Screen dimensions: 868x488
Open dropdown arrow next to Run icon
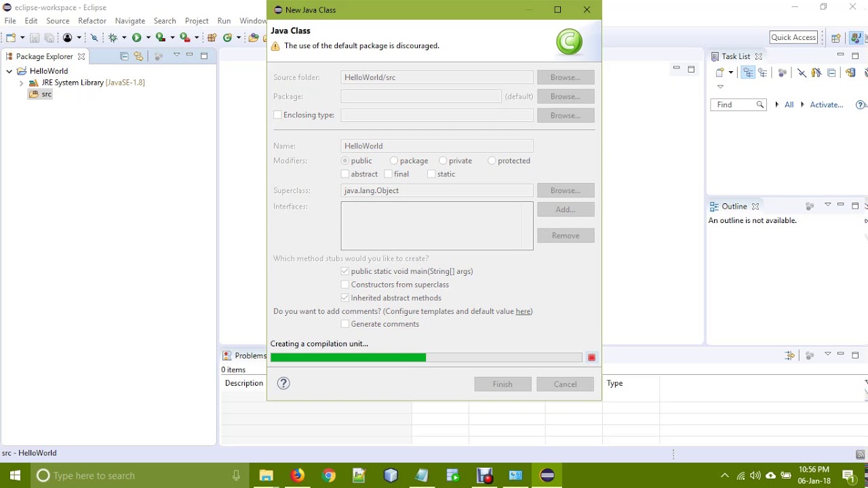[149, 38]
